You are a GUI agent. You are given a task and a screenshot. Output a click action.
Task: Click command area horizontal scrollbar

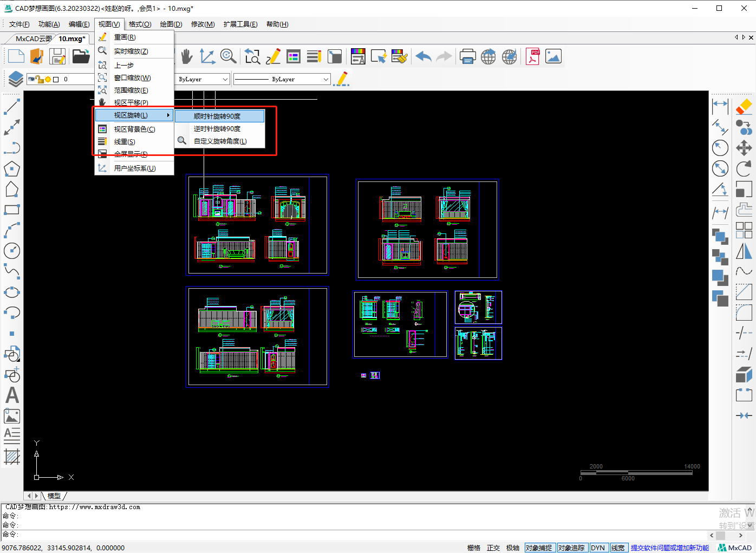[726, 535]
